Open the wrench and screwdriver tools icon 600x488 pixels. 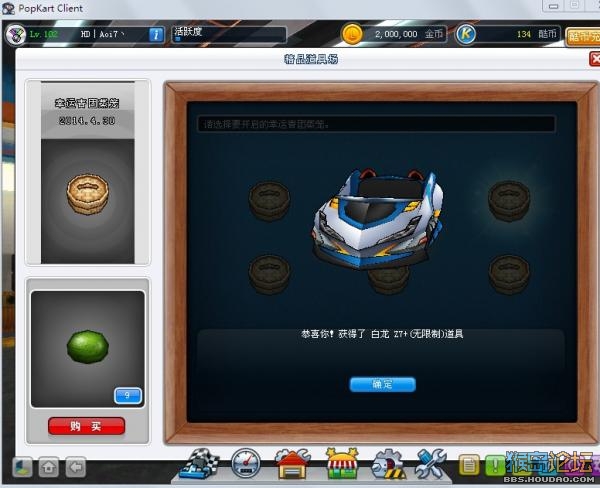tap(431, 463)
